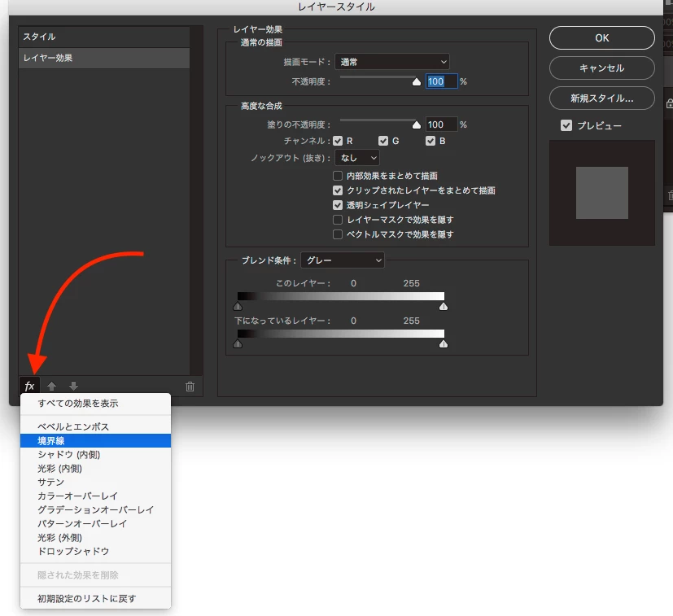Uncheck 透明シェイプレイヤー checkbox
Viewport: 673px width, 616px height.
click(338, 205)
